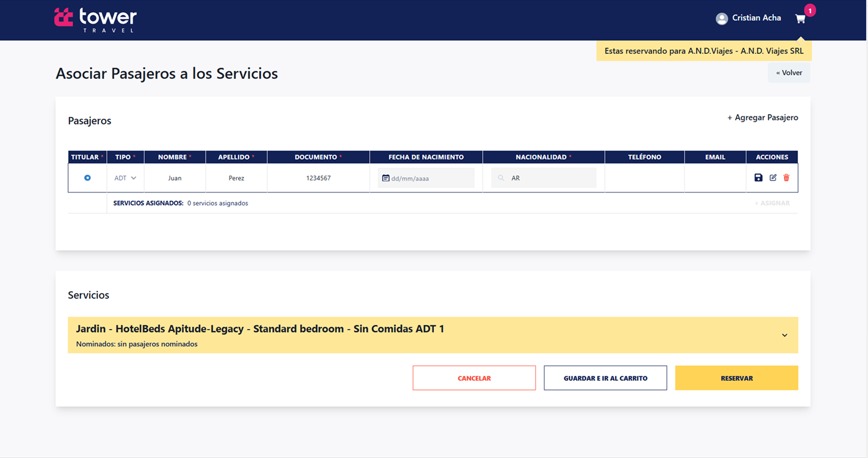Screen dimensions: 868x458
Task: Delete Juan Perez passenger with trash icon
Action: 786,178
